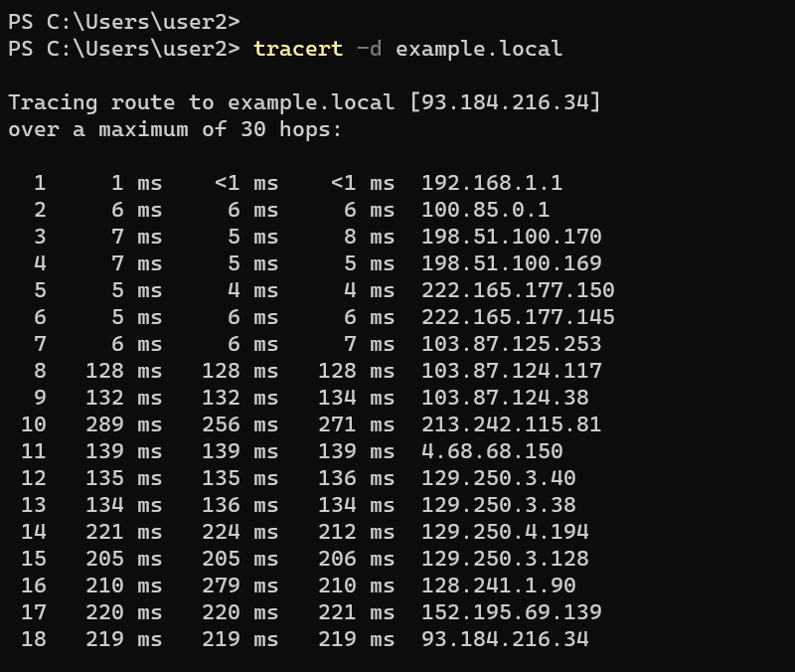Viewport: 795px width, 672px height.
Task: Click hop 2 address 100.85.0.1
Action: (485, 210)
